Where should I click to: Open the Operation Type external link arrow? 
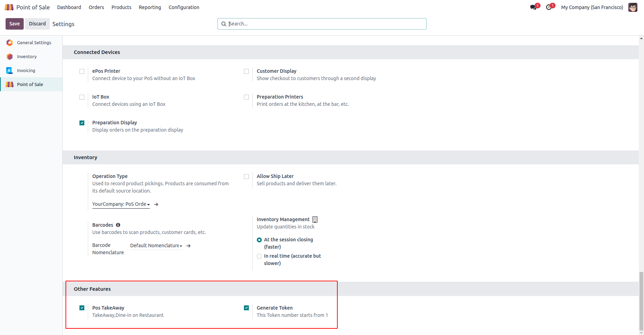pos(156,204)
